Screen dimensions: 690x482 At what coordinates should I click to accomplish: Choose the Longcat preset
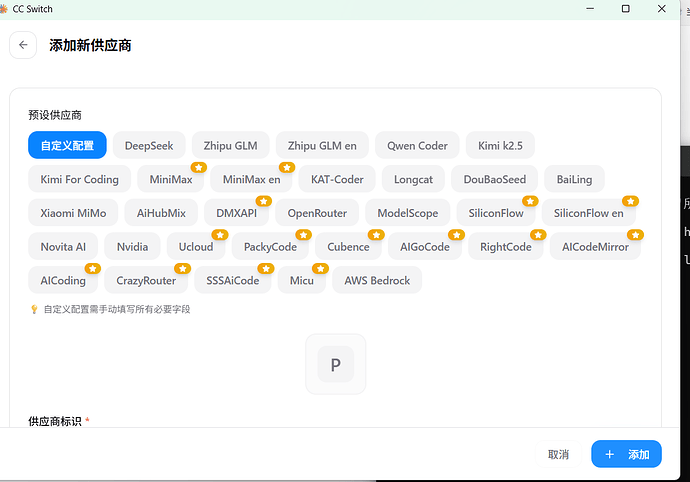pos(413,179)
